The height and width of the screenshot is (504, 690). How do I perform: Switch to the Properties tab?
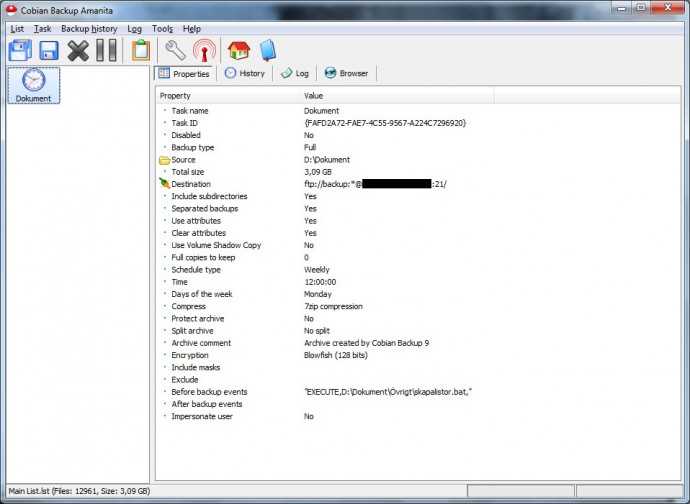pos(185,74)
